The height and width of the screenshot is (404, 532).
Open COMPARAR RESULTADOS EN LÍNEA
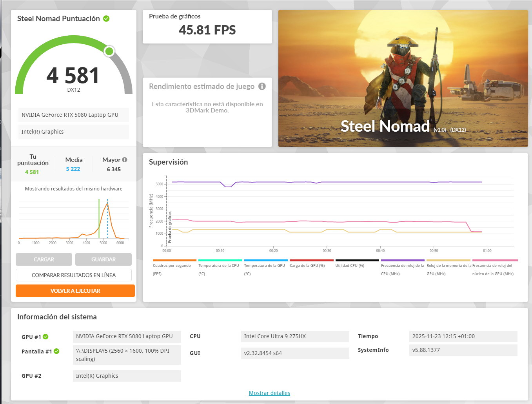click(74, 275)
